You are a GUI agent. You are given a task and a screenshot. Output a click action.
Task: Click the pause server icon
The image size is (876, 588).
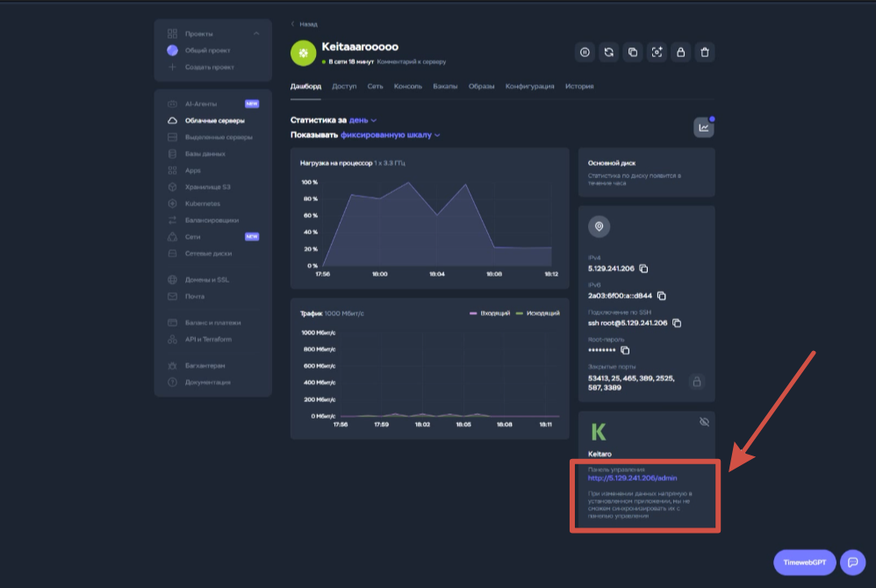585,53
